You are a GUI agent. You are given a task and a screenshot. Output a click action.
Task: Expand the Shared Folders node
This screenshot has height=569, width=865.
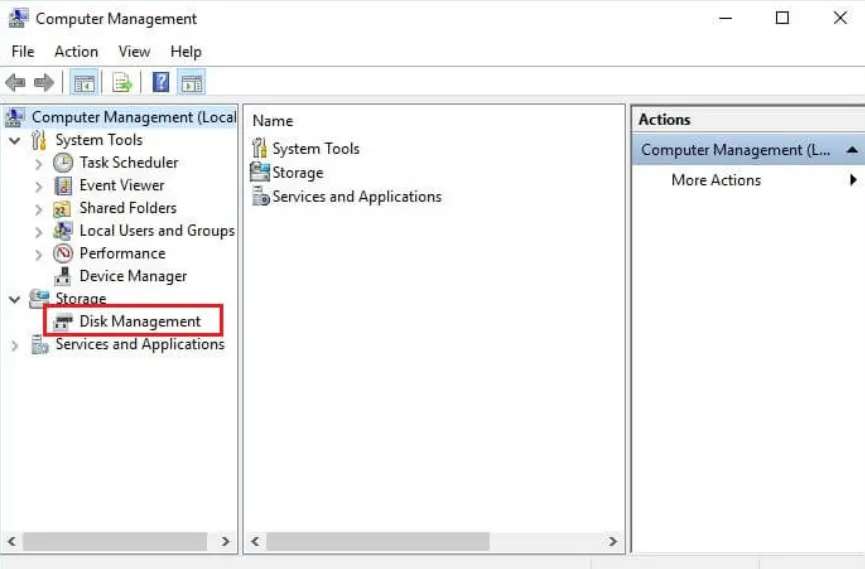(x=38, y=209)
